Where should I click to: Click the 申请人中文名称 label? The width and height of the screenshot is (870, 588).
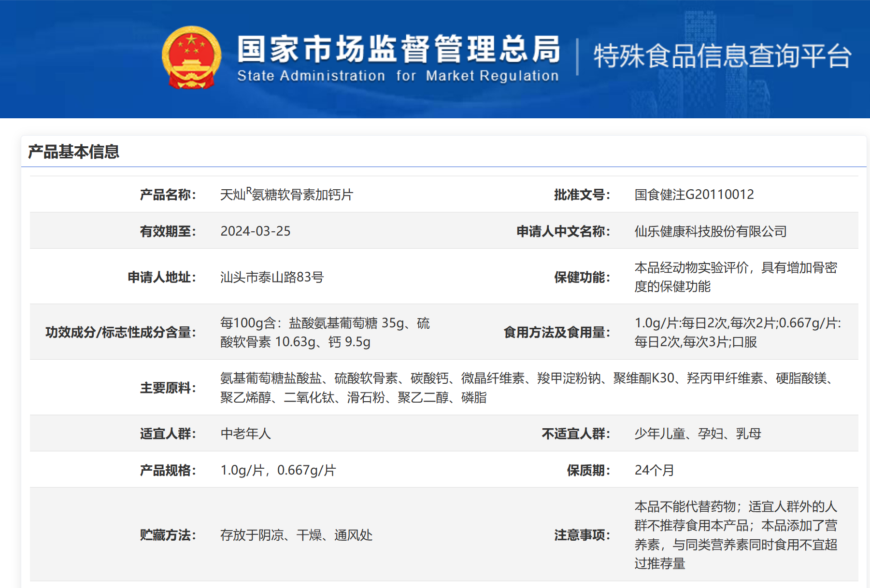click(x=563, y=231)
